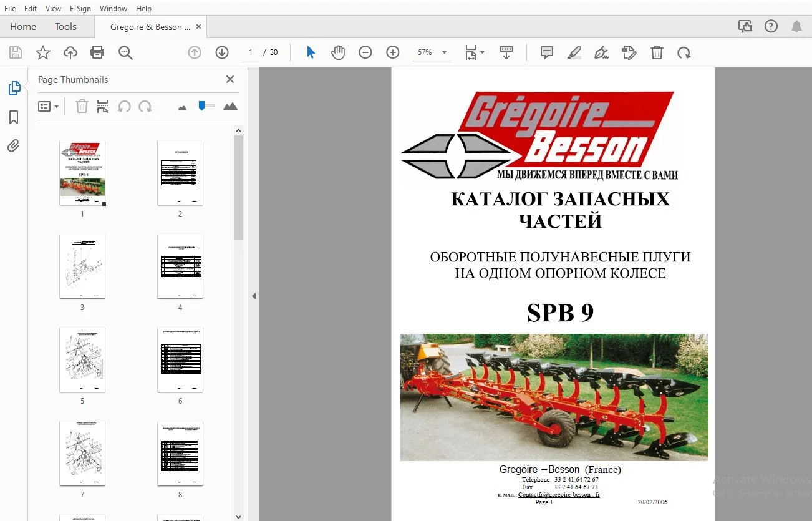Click the thumbnails panel scroll up arrow
Screen dimensions: 812x521
click(x=238, y=130)
